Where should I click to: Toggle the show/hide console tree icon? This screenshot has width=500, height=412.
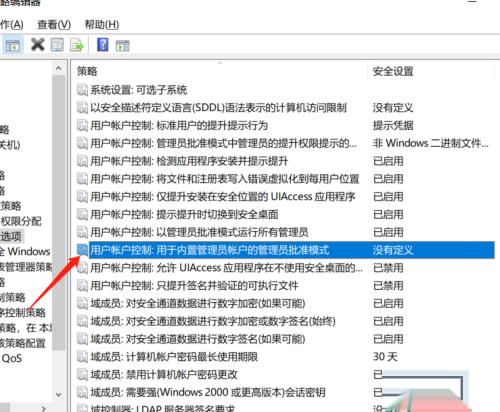[x=13, y=46]
